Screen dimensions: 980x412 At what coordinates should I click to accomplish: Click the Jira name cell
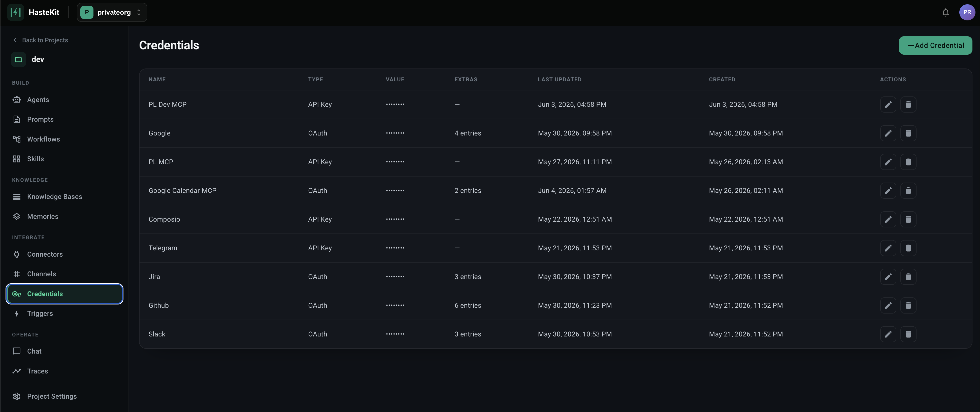click(x=154, y=277)
